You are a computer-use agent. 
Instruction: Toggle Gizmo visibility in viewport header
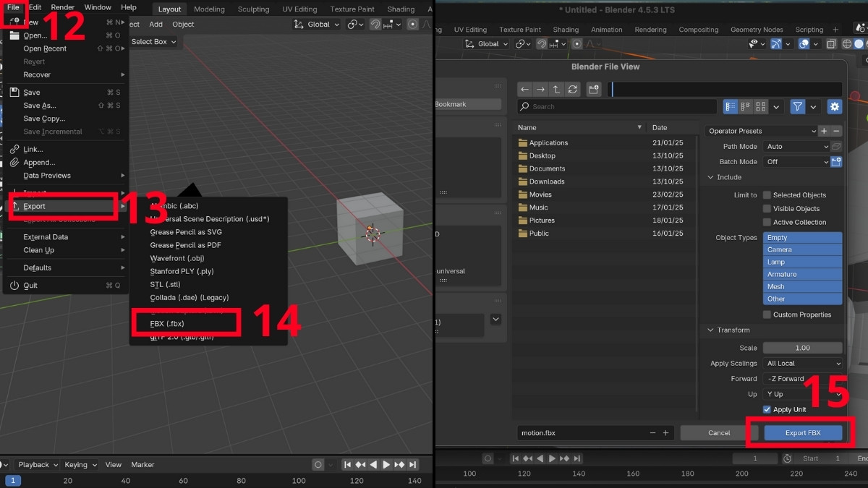pyautogui.click(x=776, y=44)
